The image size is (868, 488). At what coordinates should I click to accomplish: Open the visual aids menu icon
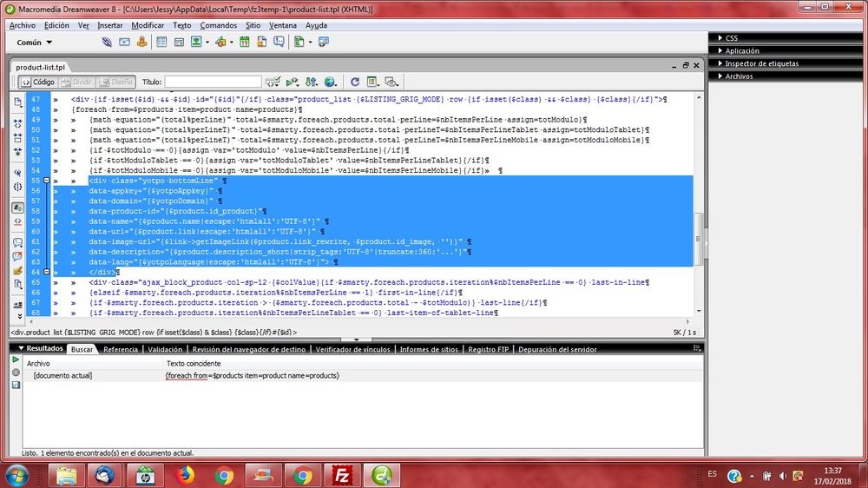click(392, 82)
